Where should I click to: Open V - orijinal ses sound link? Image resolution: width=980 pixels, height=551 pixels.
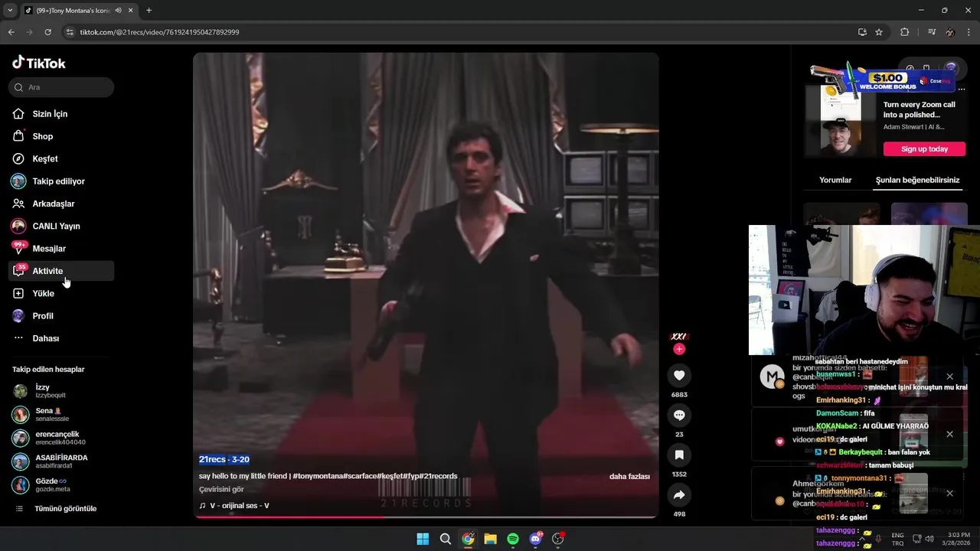[x=234, y=506]
